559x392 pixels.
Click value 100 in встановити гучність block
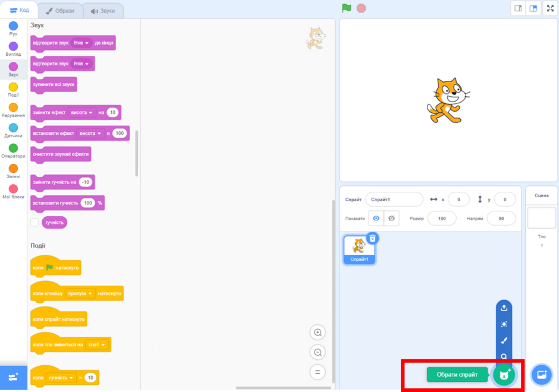click(x=88, y=203)
